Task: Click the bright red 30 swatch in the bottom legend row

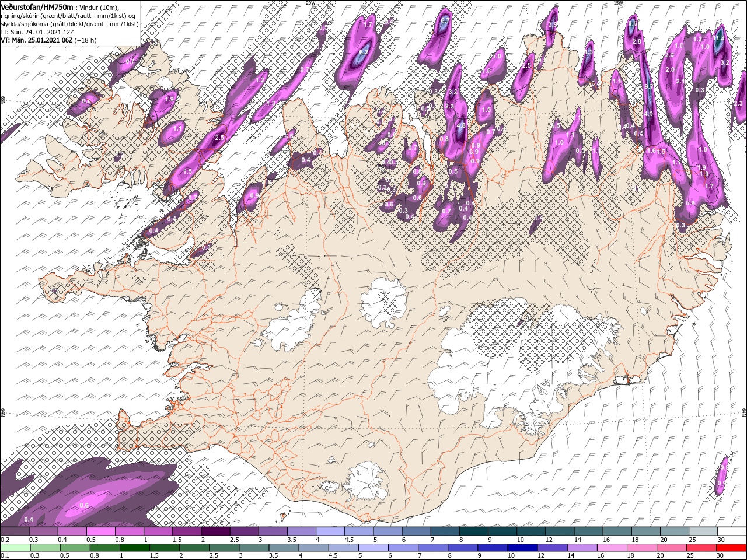Action: coord(731,547)
